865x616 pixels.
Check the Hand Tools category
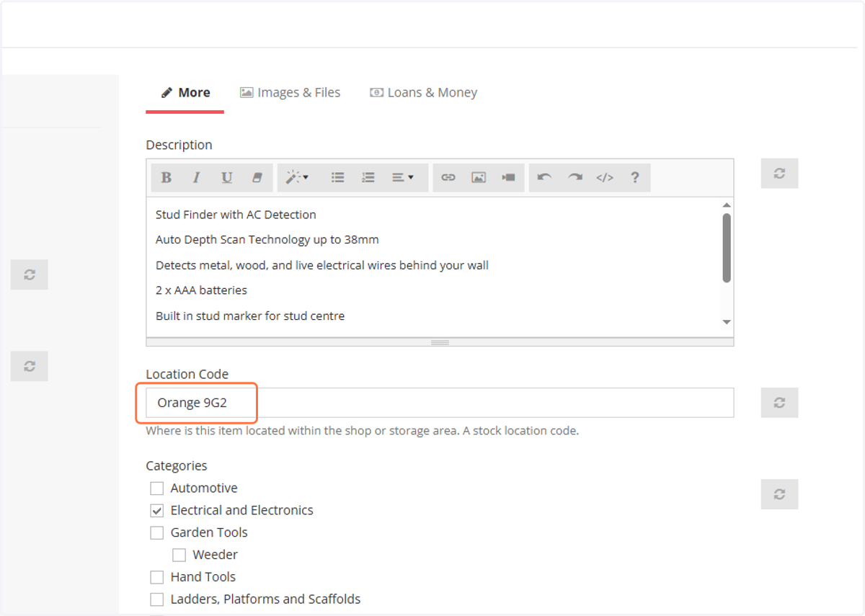coord(157,578)
